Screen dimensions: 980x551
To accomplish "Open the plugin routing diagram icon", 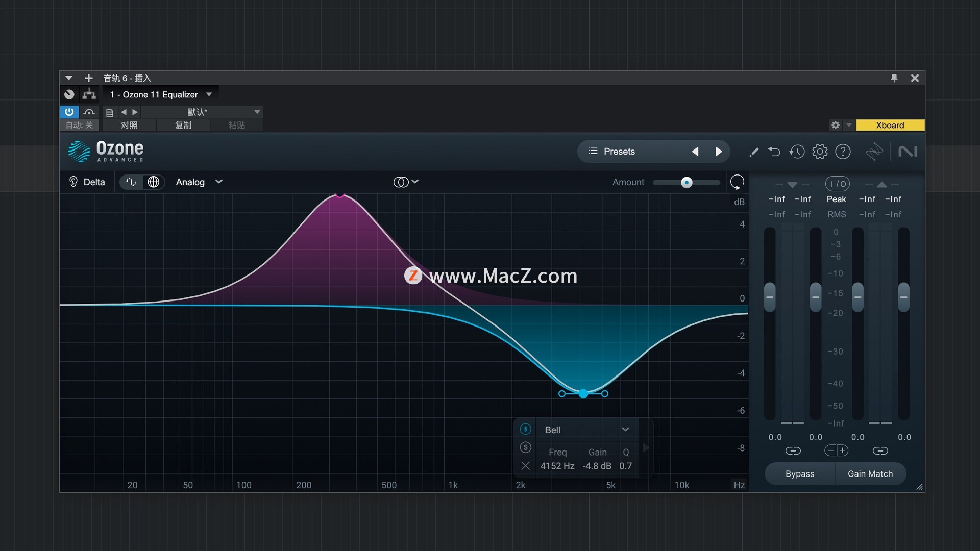I will (x=89, y=94).
